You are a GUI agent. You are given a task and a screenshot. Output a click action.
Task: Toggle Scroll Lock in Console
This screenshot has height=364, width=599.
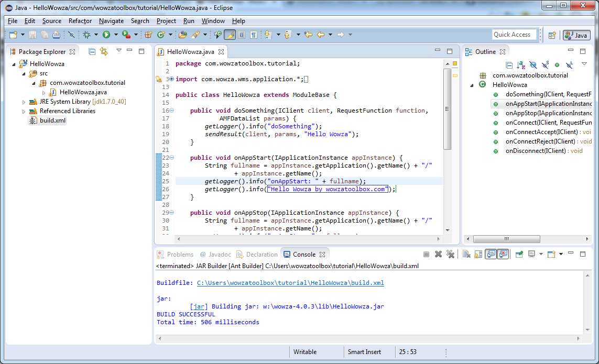pos(478,254)
